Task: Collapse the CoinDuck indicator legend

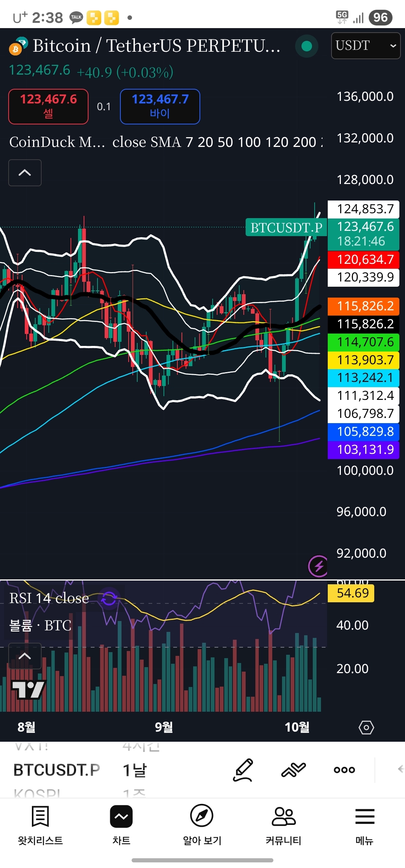Action: pyautogui.click(x=25, y=173)
